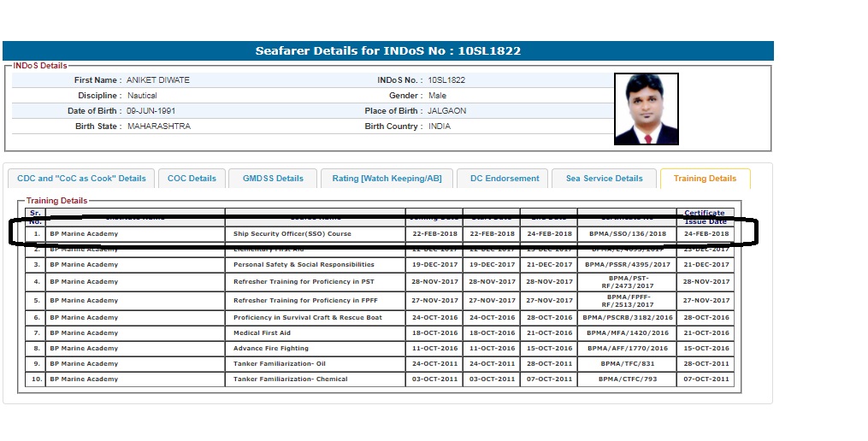Open the CDC and "CoC as Cook" Details tab
Viewport: 868px width, 441px height.
pos(81,179)
